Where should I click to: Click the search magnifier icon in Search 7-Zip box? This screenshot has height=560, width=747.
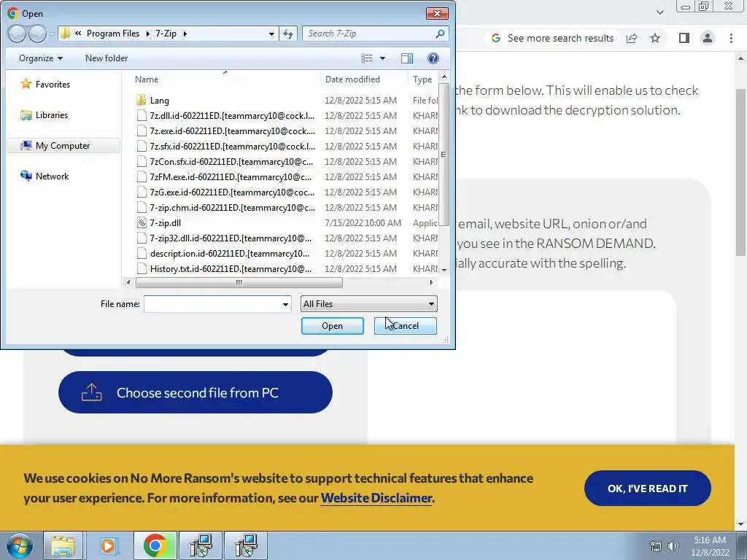pos(440,34)
